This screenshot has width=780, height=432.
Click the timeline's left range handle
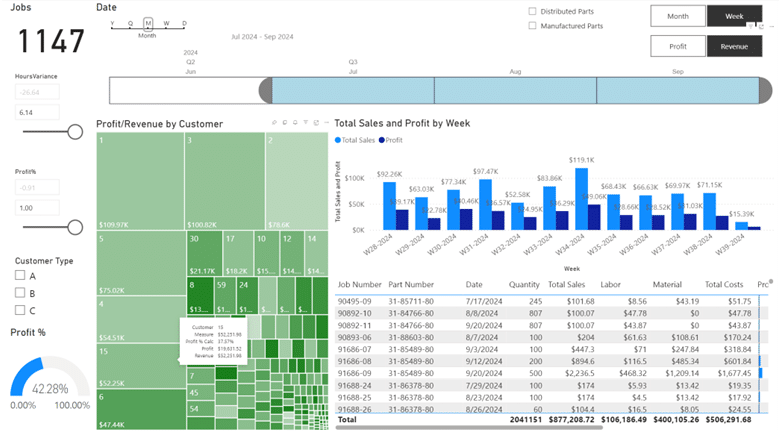[266, 91]
